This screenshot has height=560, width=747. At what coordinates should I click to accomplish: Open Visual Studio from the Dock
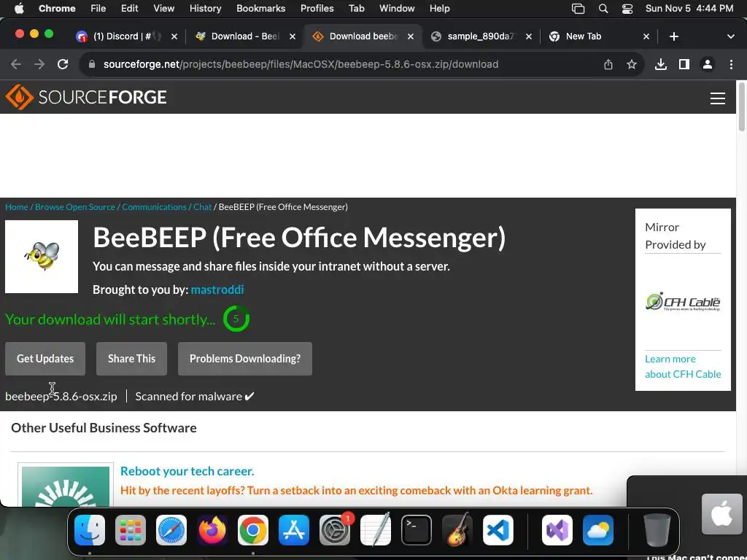click(557, 530)
